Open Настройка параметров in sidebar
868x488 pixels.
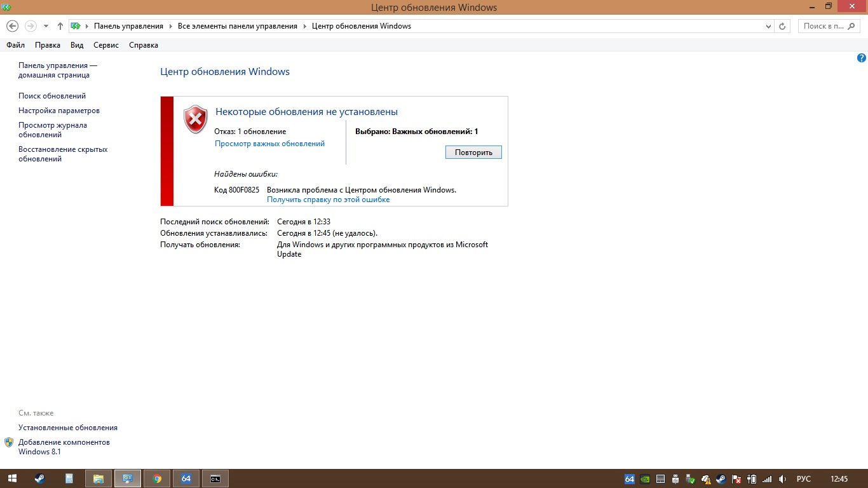pyautogui.click(x=59, y=111)
